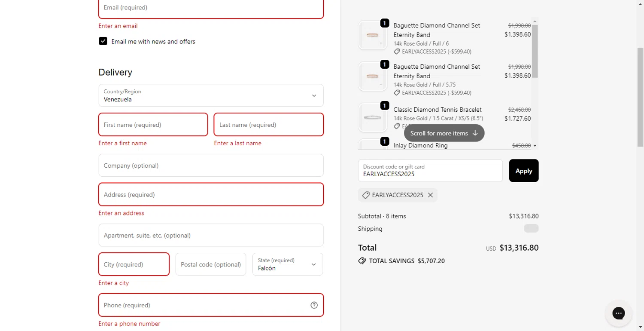This screenshot has height=331, width=644.
Task: Click the scroll-down arrow in the item list
Action: tap(535, 146)
